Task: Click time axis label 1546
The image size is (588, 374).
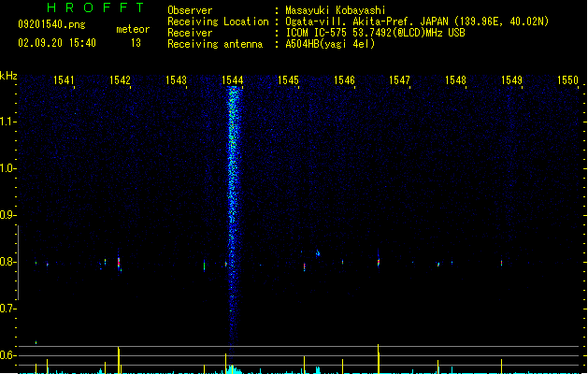Action: point(344,80)
